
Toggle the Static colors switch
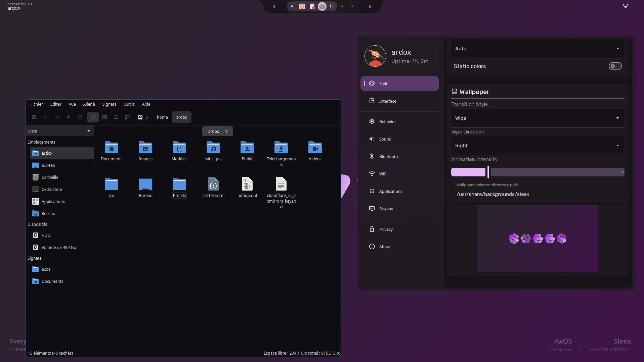tap(615, 66)
